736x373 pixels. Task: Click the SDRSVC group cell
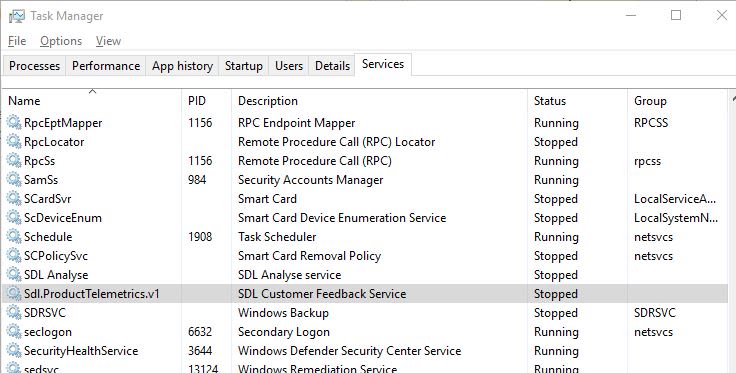654,312
